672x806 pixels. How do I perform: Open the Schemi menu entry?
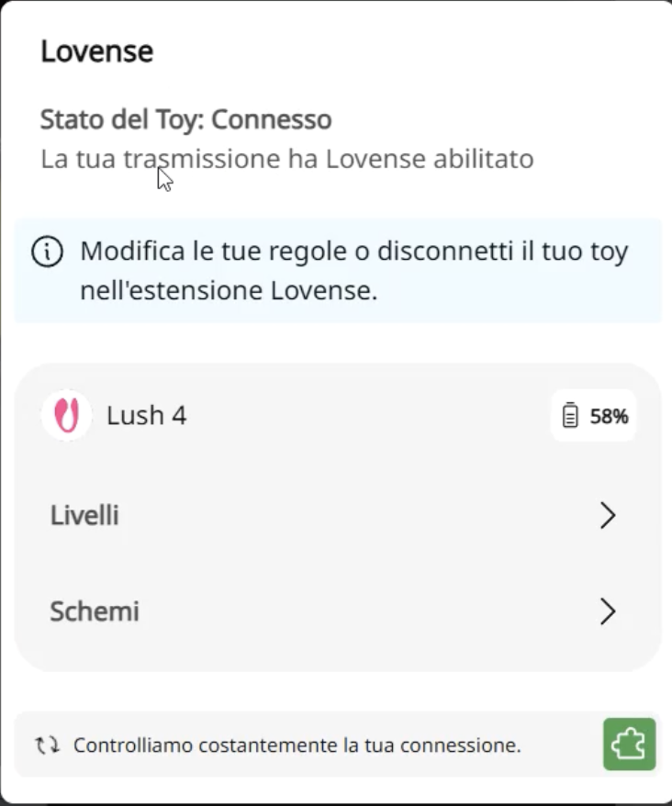(x=95, y=611)
